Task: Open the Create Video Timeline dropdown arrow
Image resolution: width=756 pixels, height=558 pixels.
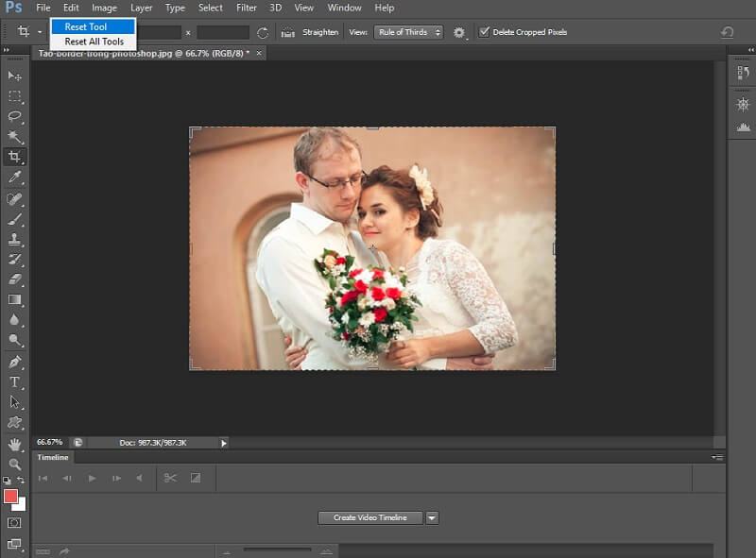Action: pyautogui.click(x=432, y=517)
